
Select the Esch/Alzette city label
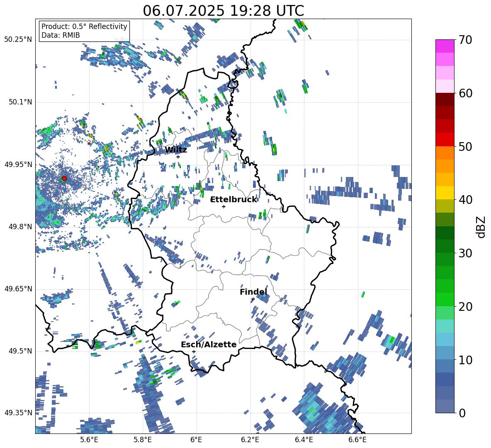[209, 344]
